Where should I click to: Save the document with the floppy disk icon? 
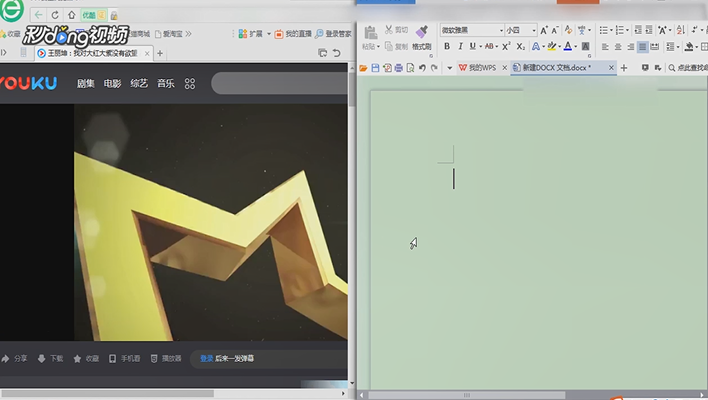point(375,68)
